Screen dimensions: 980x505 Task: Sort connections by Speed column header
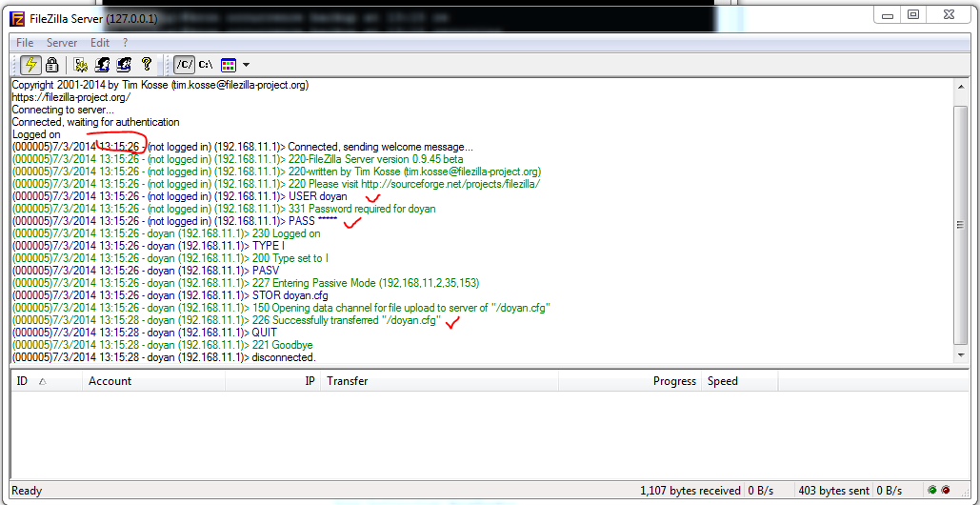pos(739,380)
